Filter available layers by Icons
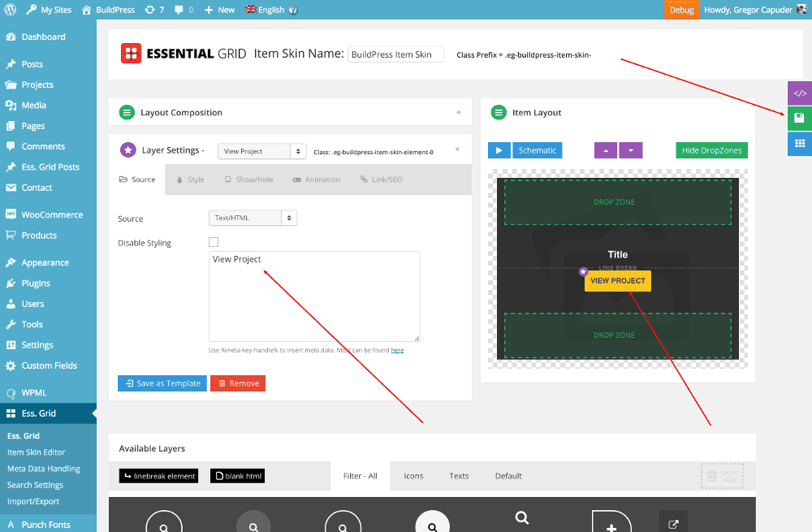Screen dimensions: 812x532 (413, 476)
